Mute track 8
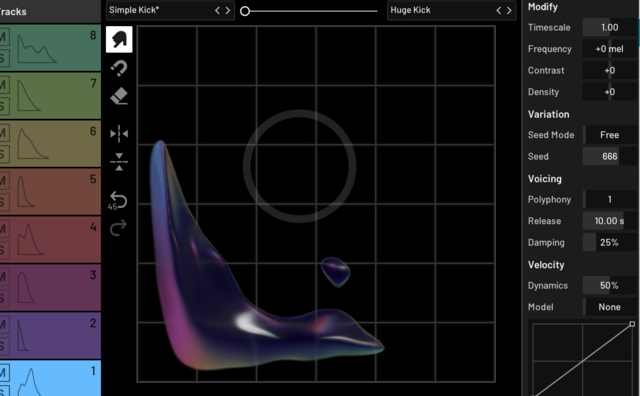Image resolution: width=640 pixels, height=396 pixels. (x=3, y=37)
